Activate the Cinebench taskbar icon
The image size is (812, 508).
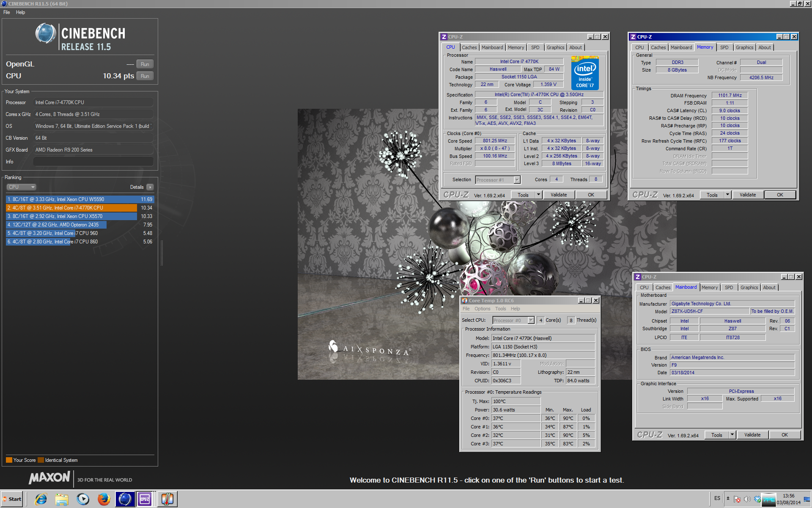124,499
